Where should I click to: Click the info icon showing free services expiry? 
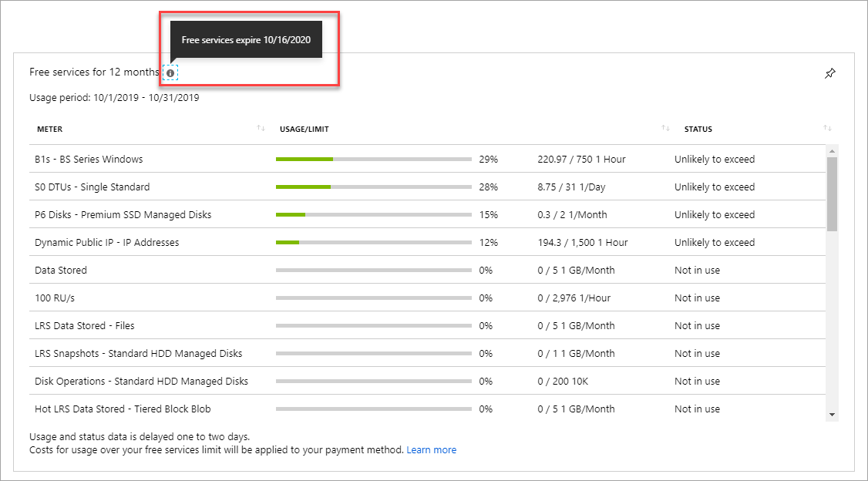(x=170, y=72)
